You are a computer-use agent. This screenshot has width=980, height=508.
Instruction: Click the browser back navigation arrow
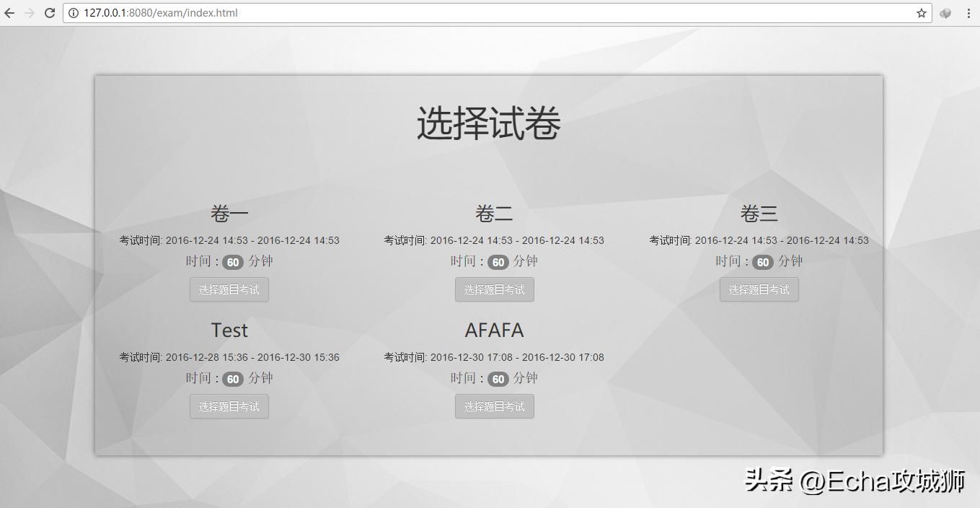[x=10, y=12]
